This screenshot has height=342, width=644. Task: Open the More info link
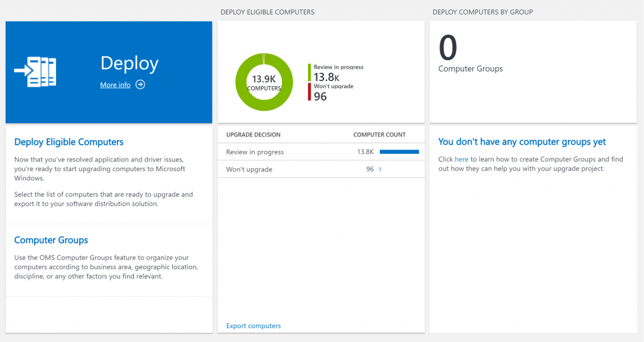[115, 85]
